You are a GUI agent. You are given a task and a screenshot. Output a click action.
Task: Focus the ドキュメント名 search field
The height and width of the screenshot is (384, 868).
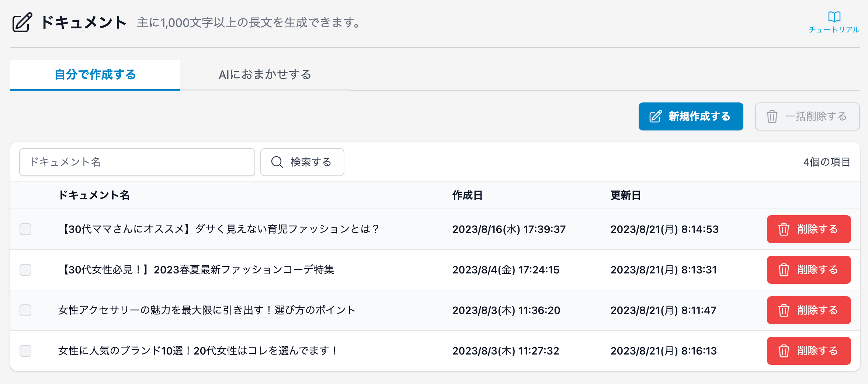tap(137, 162)
